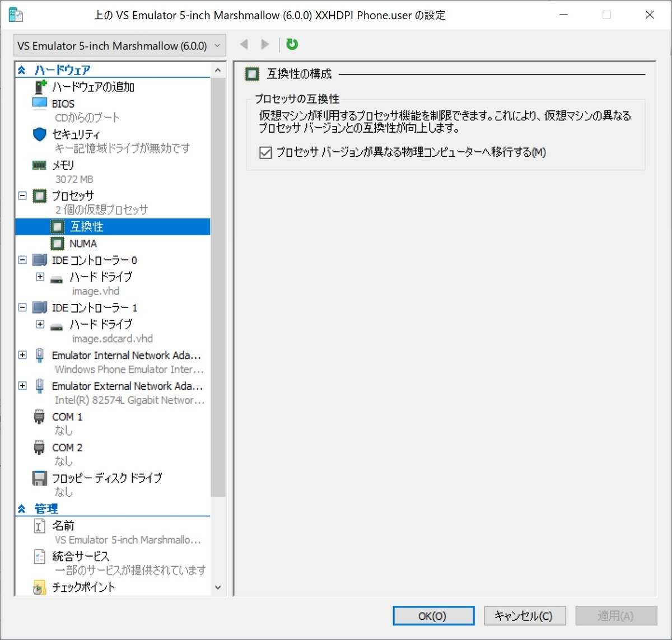672x640 pixels.
Task: Click the settings window title icon
Action: [x=16, y=15]
